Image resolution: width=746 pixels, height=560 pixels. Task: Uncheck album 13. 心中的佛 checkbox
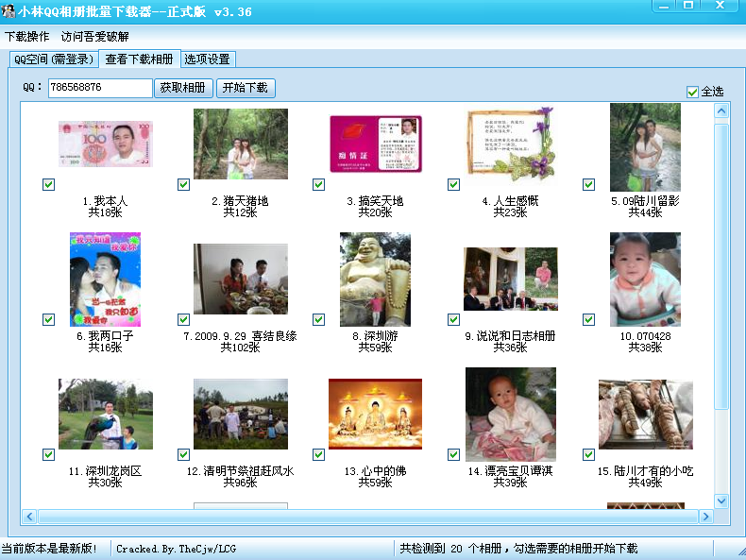tap(319, 455)
